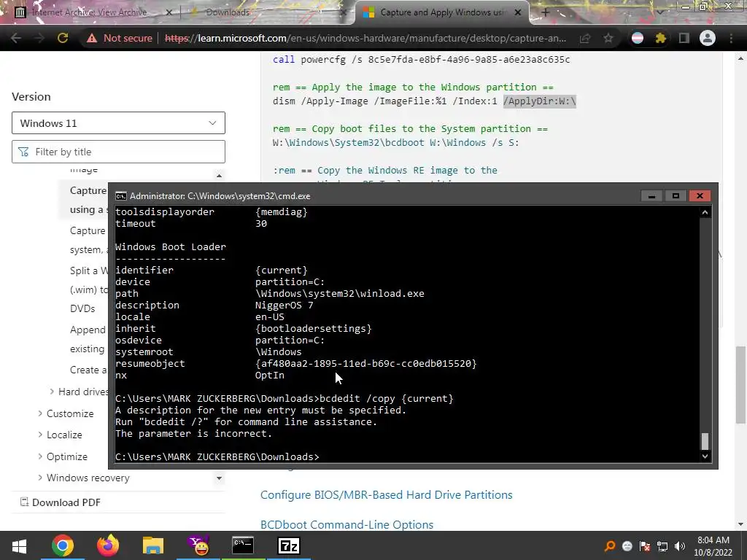747x560 pixels.
Task: Switch to the Internet Archive: View Archive tab
Action: 90,12
